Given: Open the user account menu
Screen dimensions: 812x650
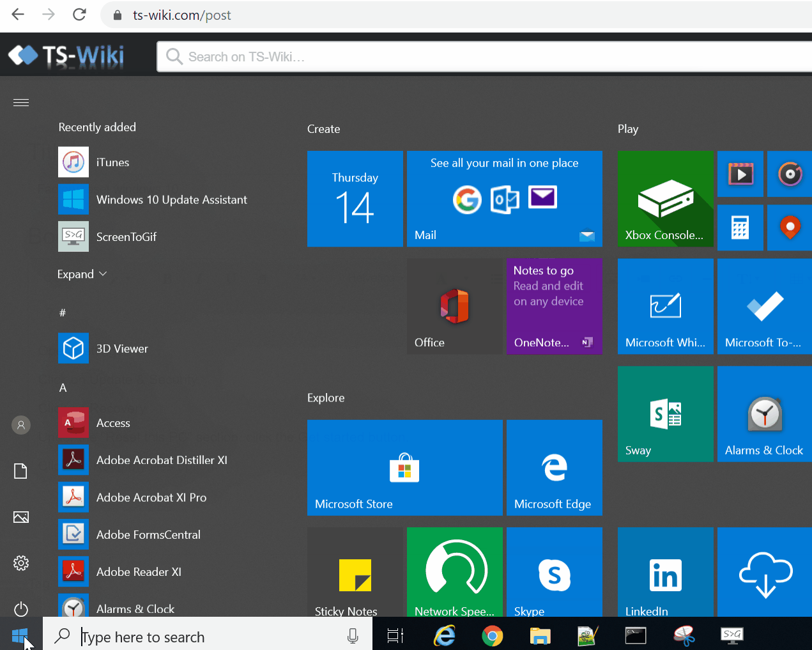Looking at the screenshot, I should coord(21,425).
